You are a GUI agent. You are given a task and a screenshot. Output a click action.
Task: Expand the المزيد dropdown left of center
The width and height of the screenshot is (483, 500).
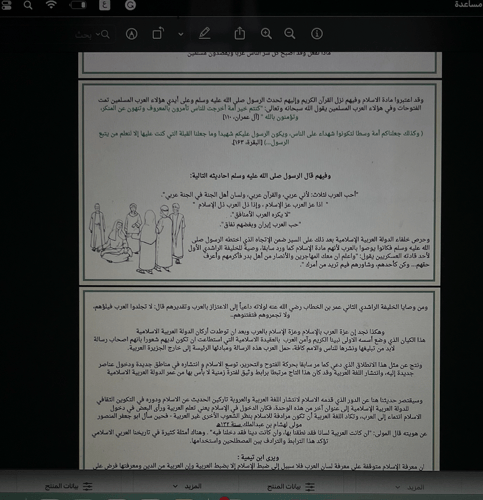point(187,486)
